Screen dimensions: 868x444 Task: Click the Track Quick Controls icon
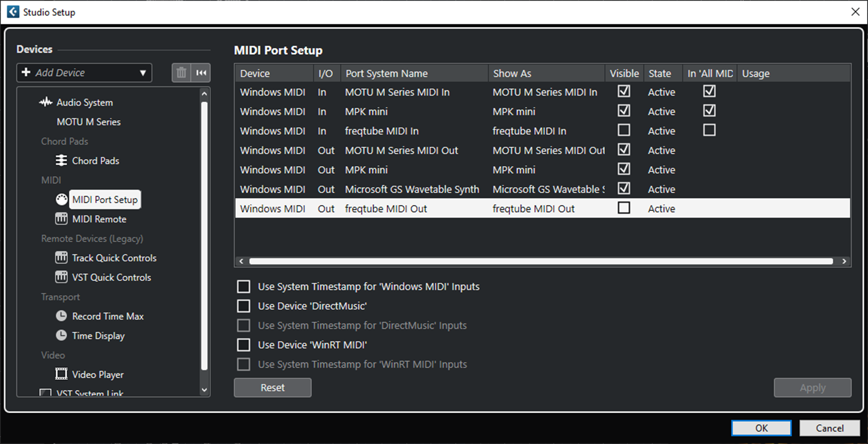pos(61,257)
